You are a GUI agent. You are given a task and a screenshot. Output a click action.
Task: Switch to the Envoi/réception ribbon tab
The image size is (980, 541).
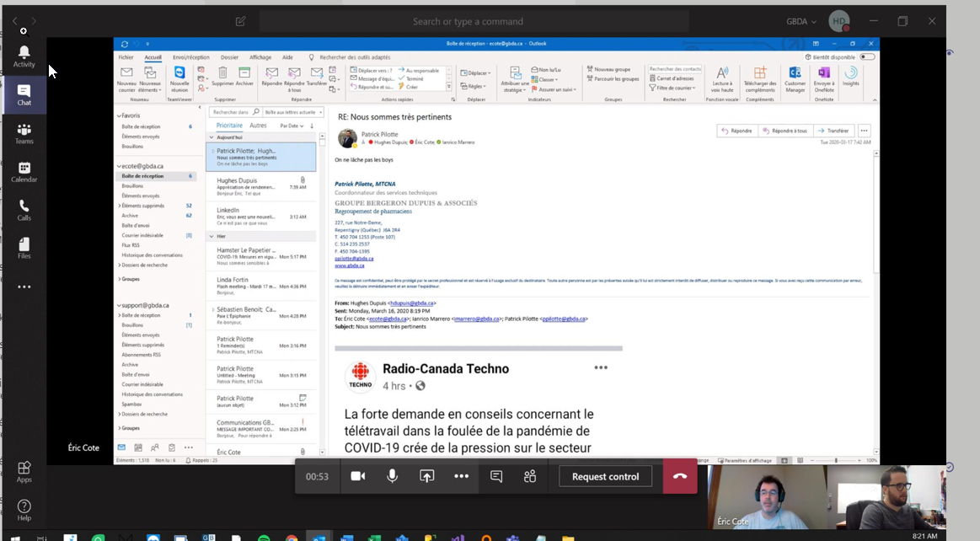190,57
